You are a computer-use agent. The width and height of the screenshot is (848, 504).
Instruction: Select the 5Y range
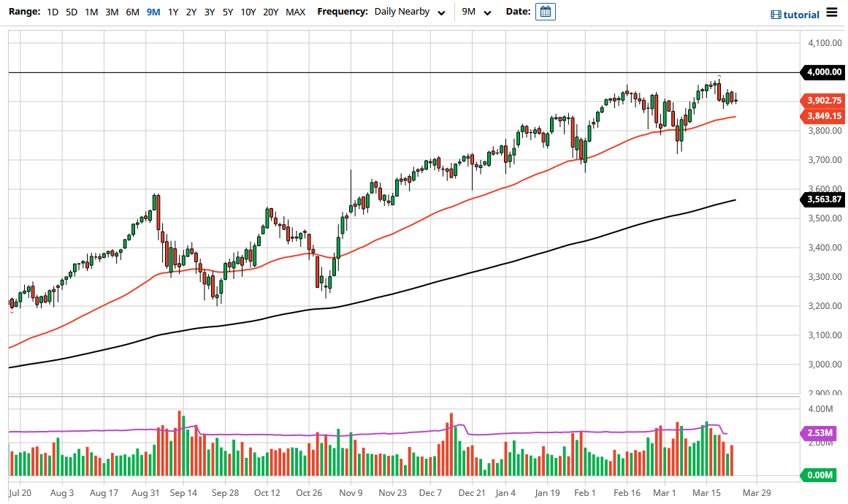point(227,12)
